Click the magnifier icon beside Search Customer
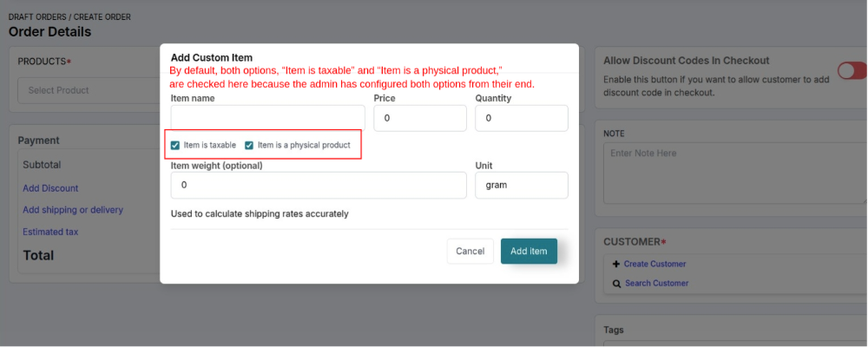Image resolution: width=868 pixels, height=347 pixels. coord(616,284)
